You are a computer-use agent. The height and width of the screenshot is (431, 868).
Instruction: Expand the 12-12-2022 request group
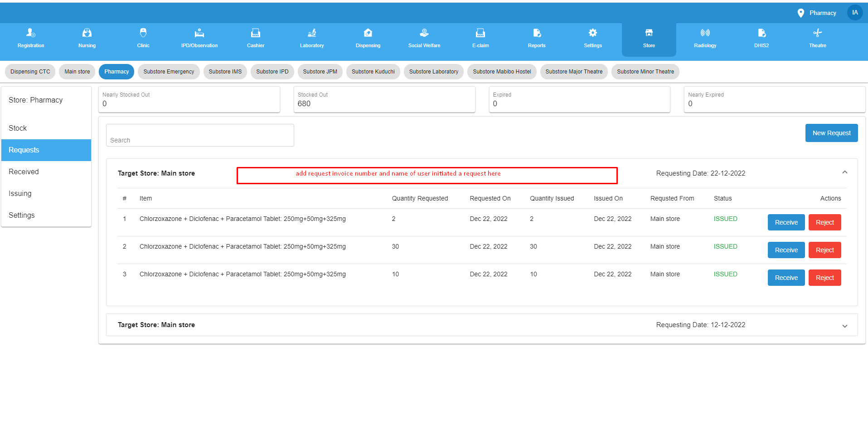coord(844,325)
